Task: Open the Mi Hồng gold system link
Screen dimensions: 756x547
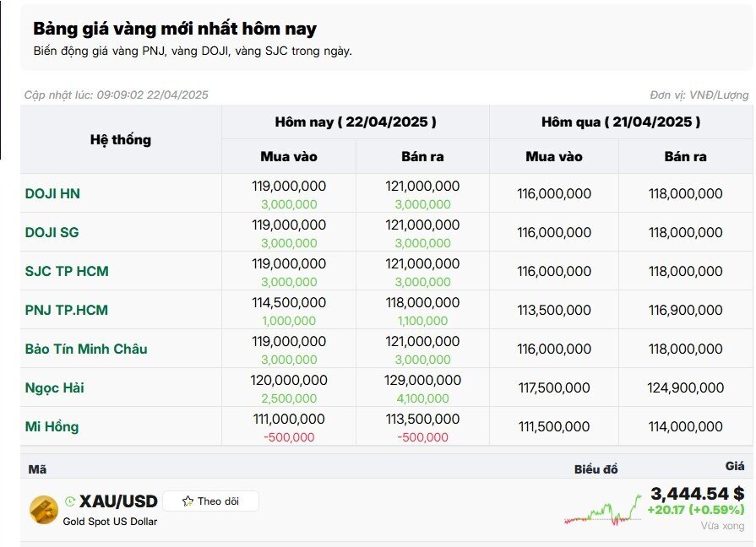Action: [52, 426]
